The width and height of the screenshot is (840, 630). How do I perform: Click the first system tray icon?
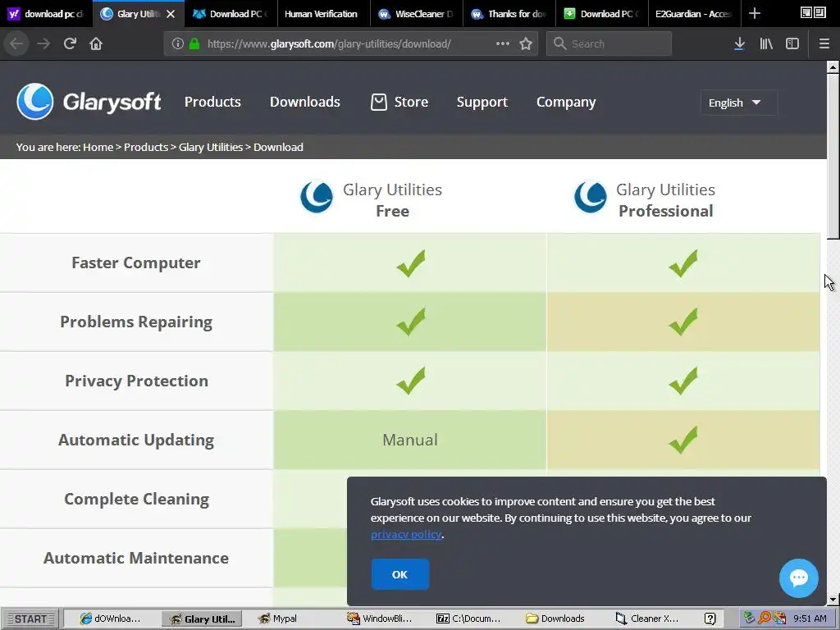click(x=749, y=619)
